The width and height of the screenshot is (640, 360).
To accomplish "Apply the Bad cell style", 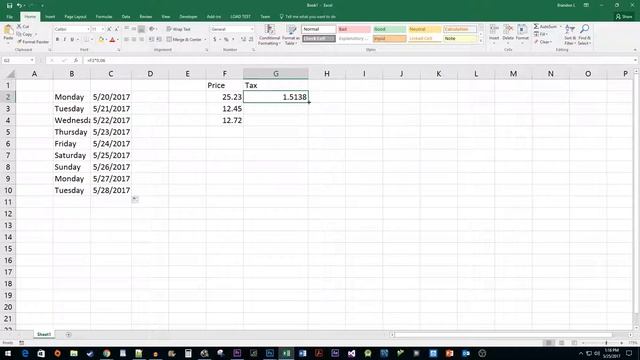I will (x=354, y=29).
